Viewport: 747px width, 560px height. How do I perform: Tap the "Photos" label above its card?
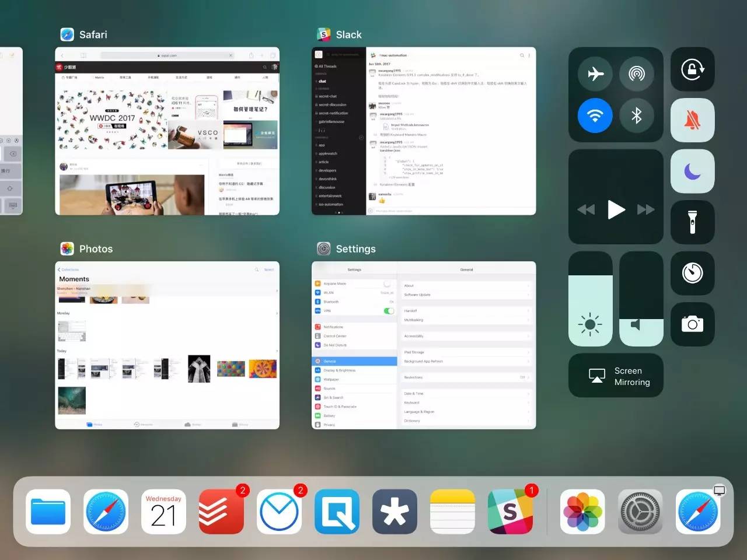click(x=96, y=249)
